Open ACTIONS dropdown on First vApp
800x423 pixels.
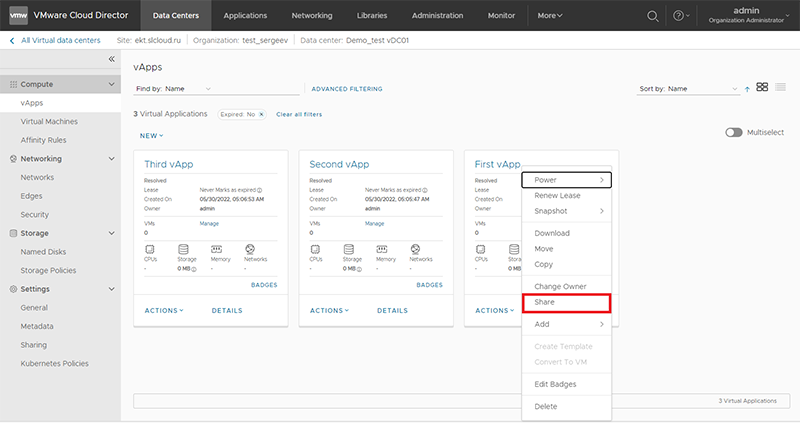tap(494, 310)
